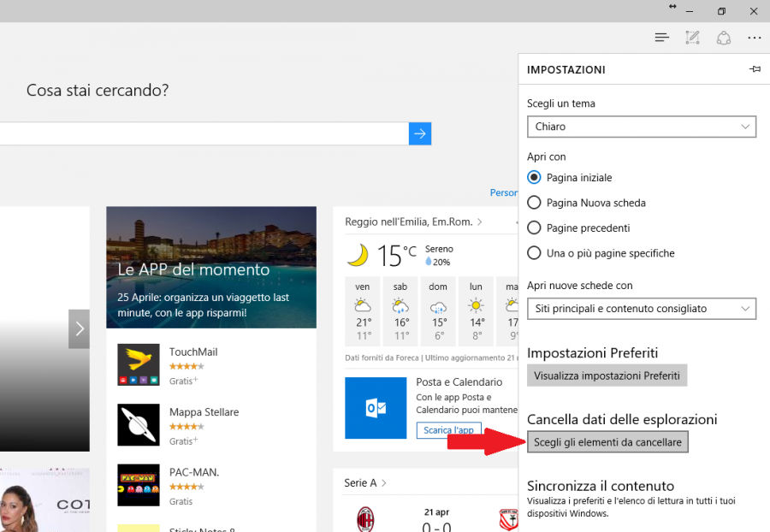Select the Pagina Nuova scheda option
770x532 pixels.
(x=535, y=203)
